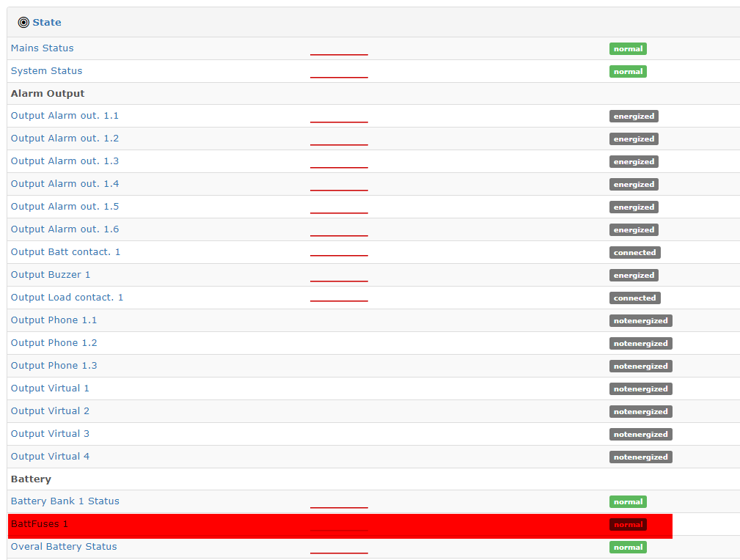Image resolution: width=740 pixels, height=560 pixels.
Task: Open Output Virtual 3 link
Action: coord(50,433)
